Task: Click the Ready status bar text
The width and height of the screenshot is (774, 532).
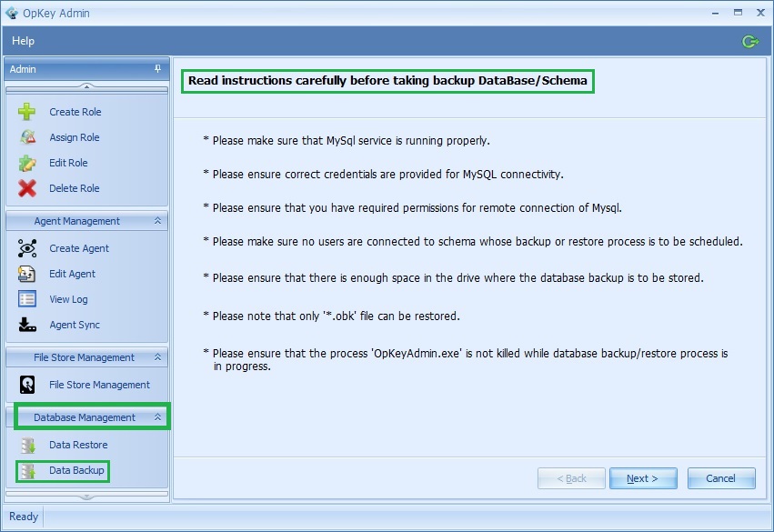Action: pos(24,517)
